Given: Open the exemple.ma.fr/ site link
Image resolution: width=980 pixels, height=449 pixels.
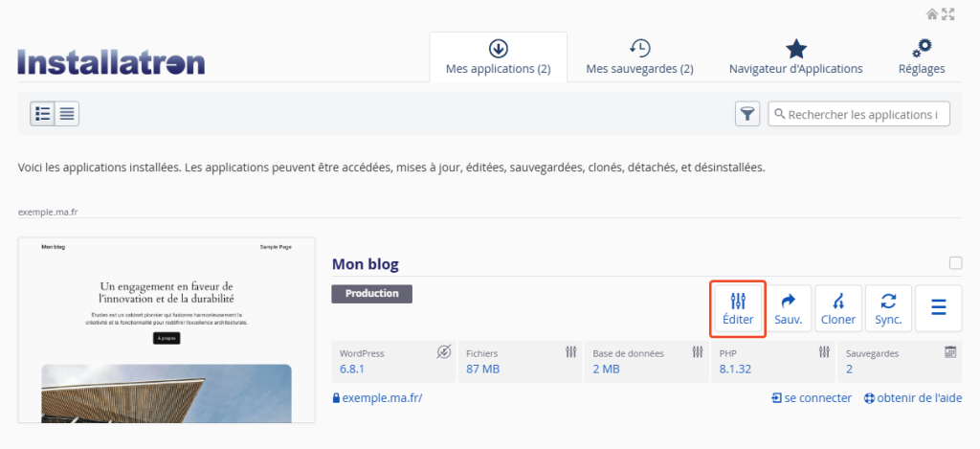Looking at the screenshot, I should point(382,398).
